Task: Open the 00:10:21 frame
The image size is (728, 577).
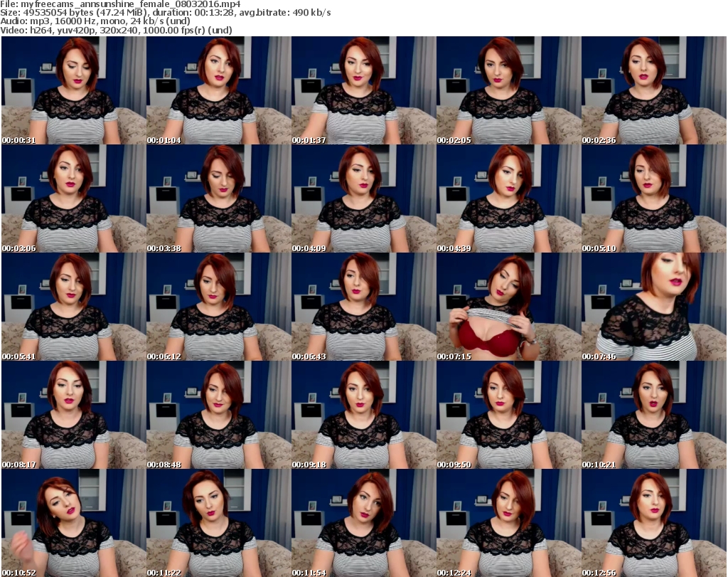Action: tap(654, 415)
